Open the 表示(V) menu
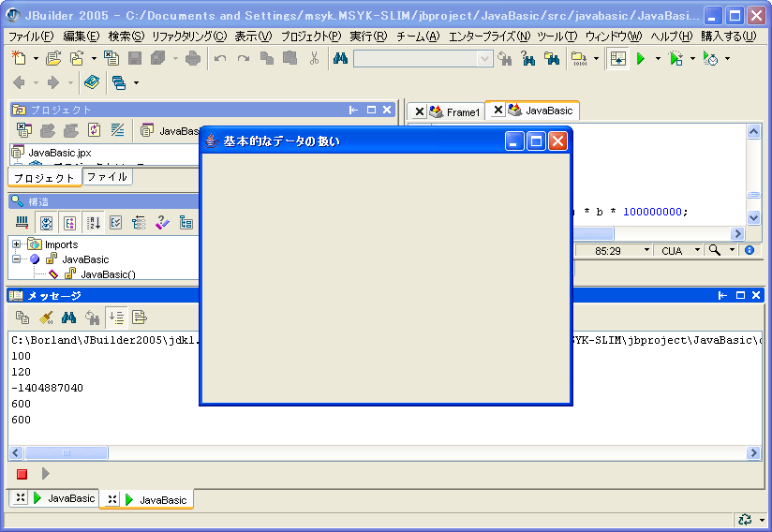 [x=252, y=36]
